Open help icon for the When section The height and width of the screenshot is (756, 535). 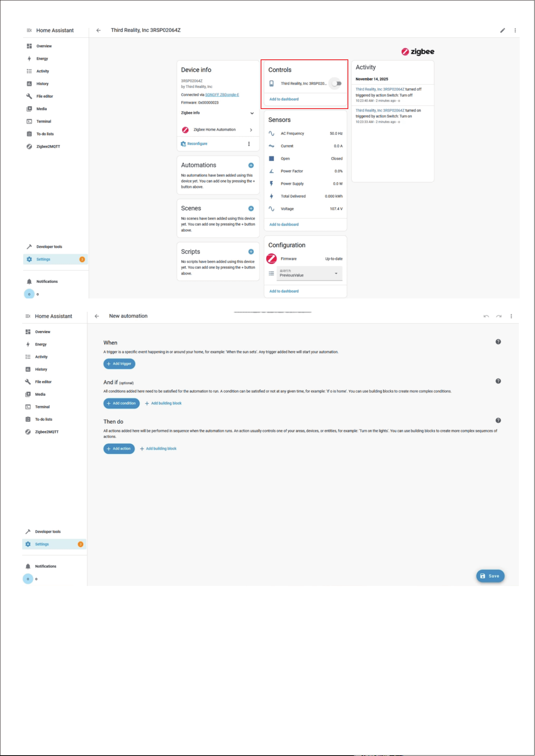click(498, 342)
